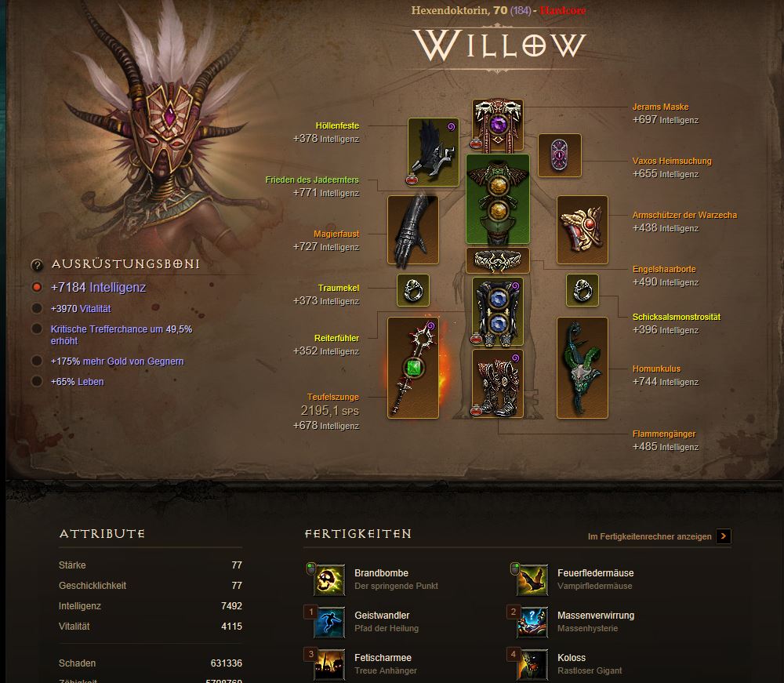
Task: Select the Höllenfeste shoulder armor icon
Action: coord(433,152)
